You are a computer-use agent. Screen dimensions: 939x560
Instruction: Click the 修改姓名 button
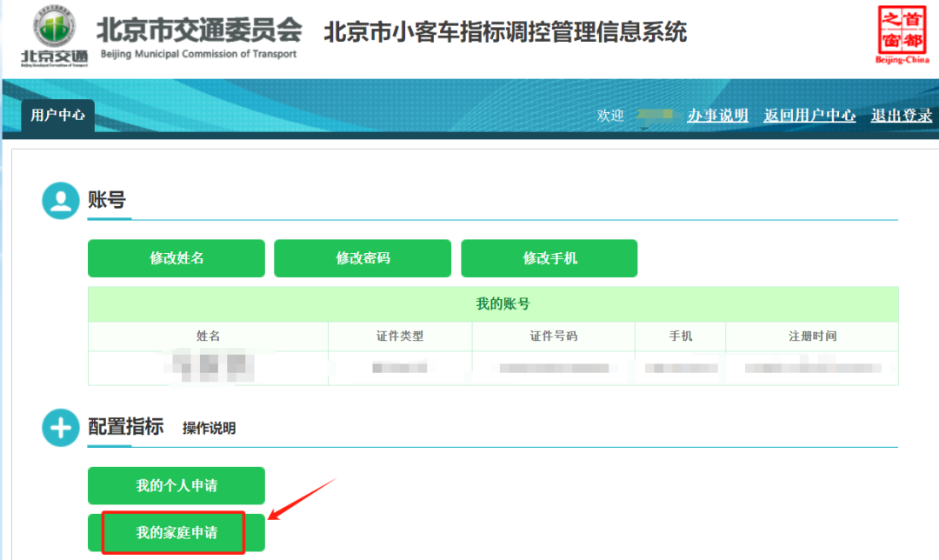[x=176, y=258]
